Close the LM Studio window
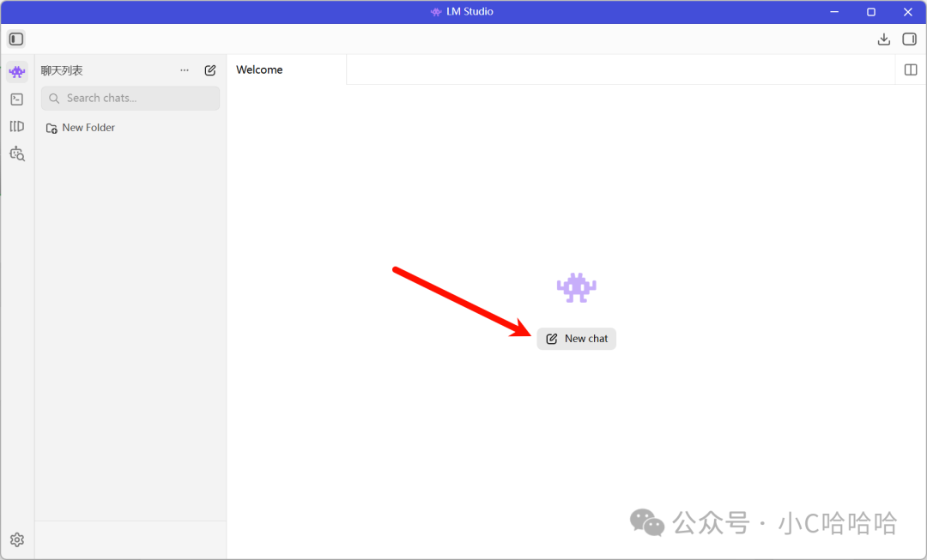 (908, 12)
